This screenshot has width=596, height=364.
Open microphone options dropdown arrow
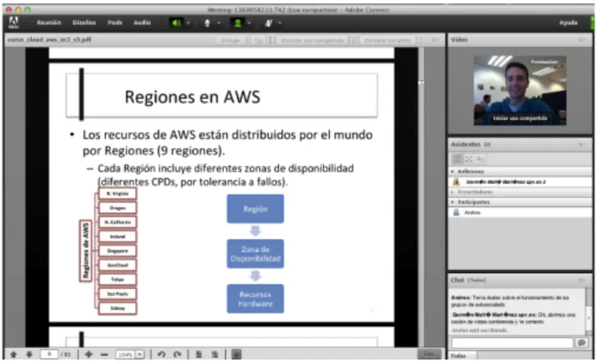(218, 24)
